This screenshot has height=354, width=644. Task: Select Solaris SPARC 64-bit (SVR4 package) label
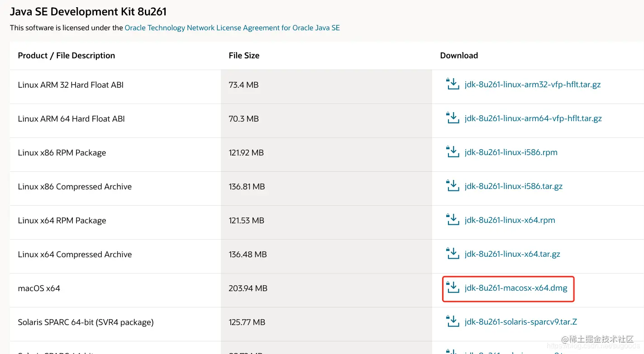[x=86, y=322]
